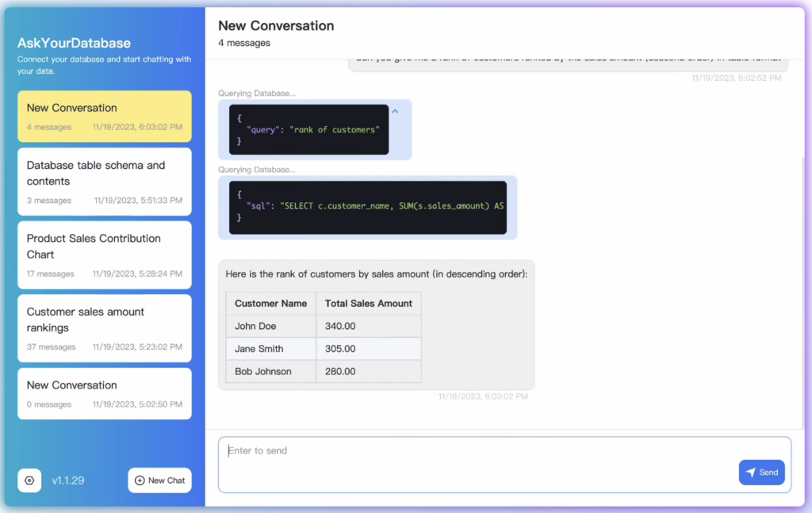The height and width of the screenshot is (513, 812).
Task: Select the Jane Smith table cell
Action: [x=270, y=349]
